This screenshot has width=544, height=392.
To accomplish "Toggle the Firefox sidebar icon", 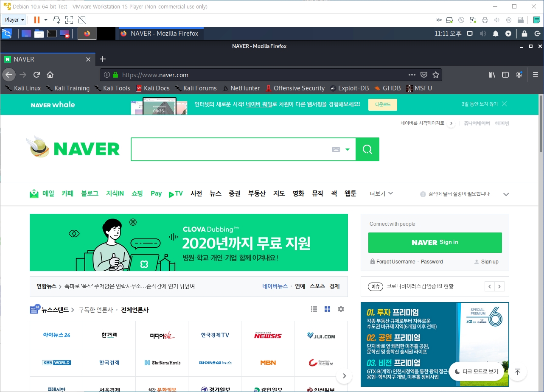I will [505, 75].
